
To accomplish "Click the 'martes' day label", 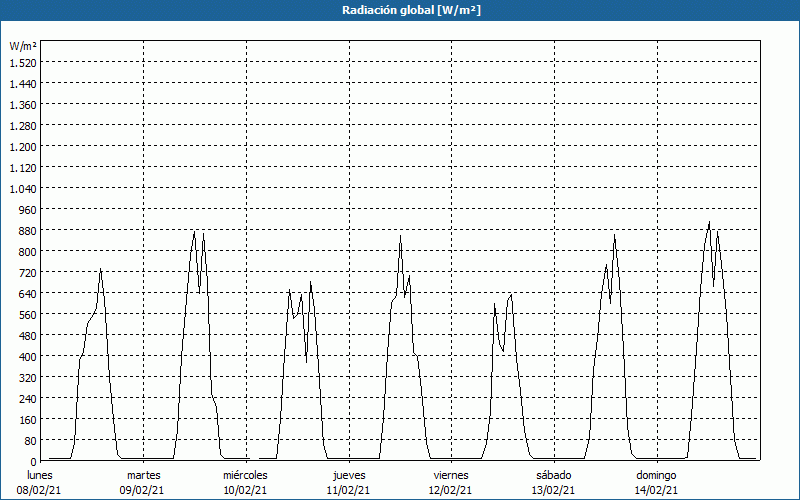I will point(144,475).
